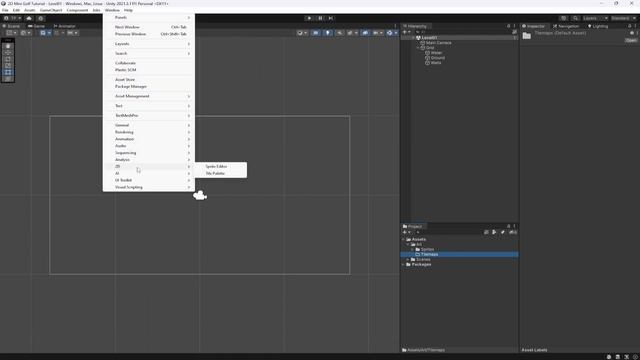Expand the Layouts submenu
The image size is (640, 360).
[149, 44]
